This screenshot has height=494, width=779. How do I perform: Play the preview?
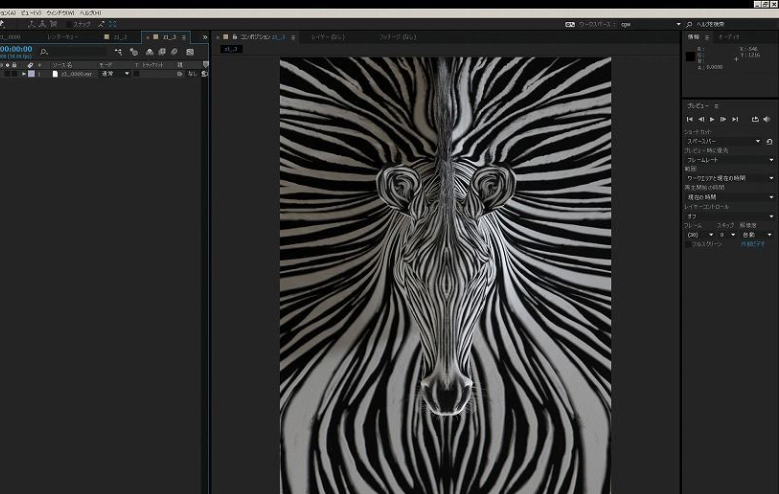(712, 119)
